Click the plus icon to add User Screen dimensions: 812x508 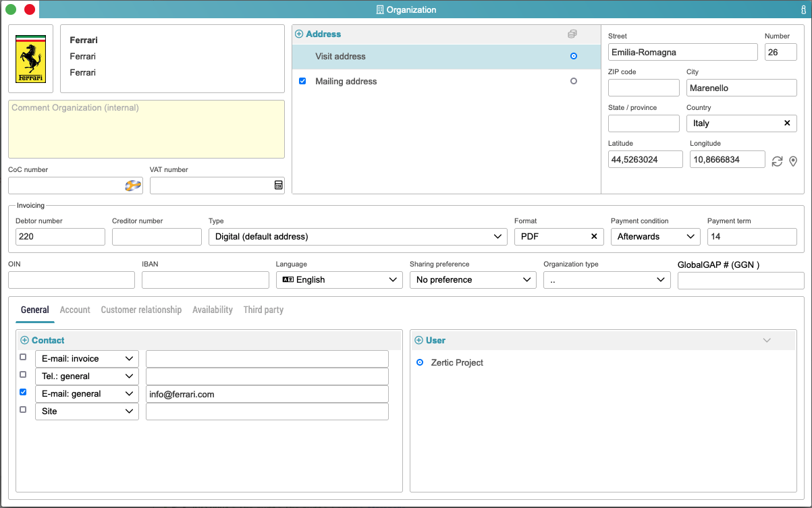[x=419, y=341]
